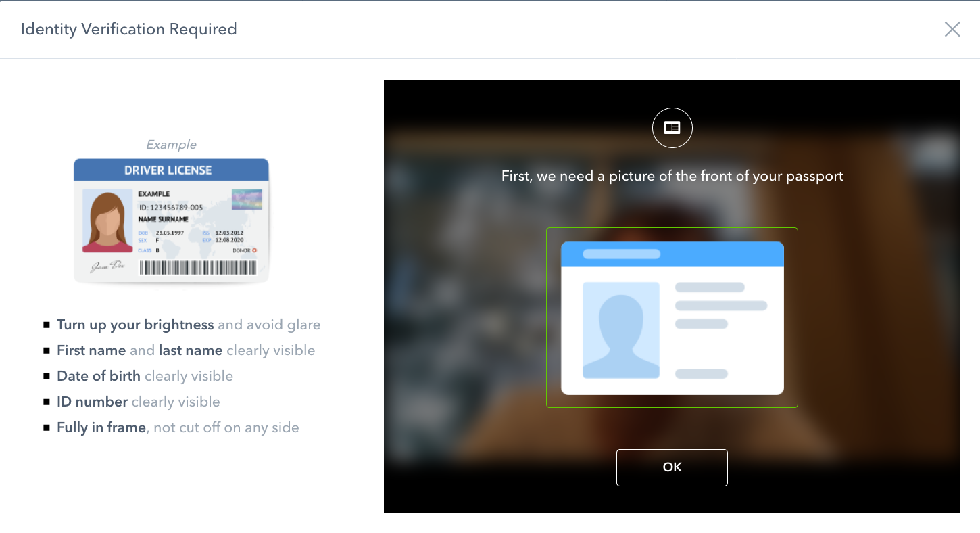Click the DRIVER LICENSE header banner

click(x=171, y=170)
